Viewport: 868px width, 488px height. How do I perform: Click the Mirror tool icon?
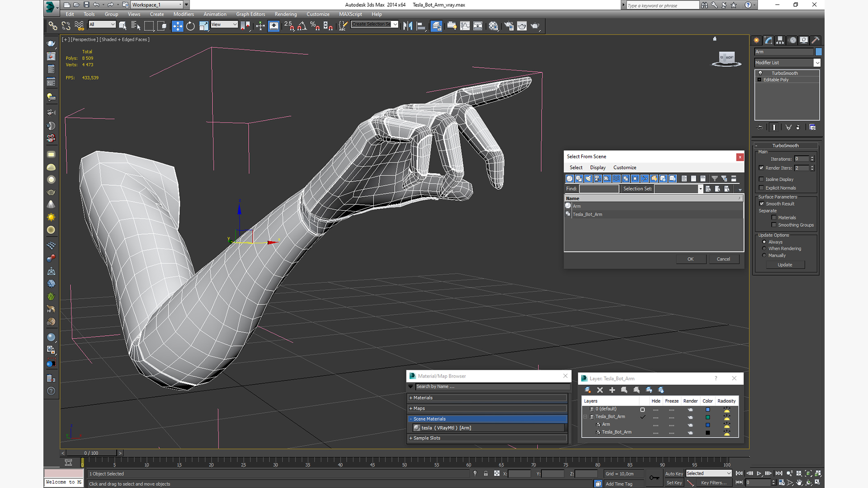pyautogui.click(x=408, y=26)
